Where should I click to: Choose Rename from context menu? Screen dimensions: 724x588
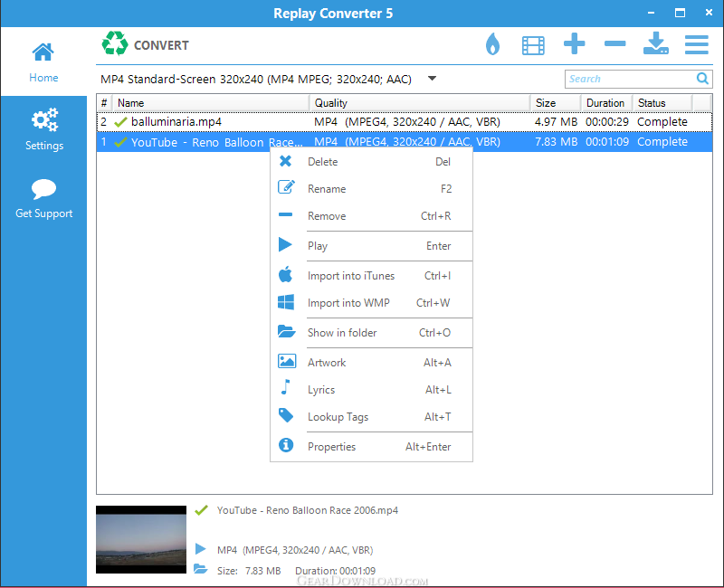(371, 189)
